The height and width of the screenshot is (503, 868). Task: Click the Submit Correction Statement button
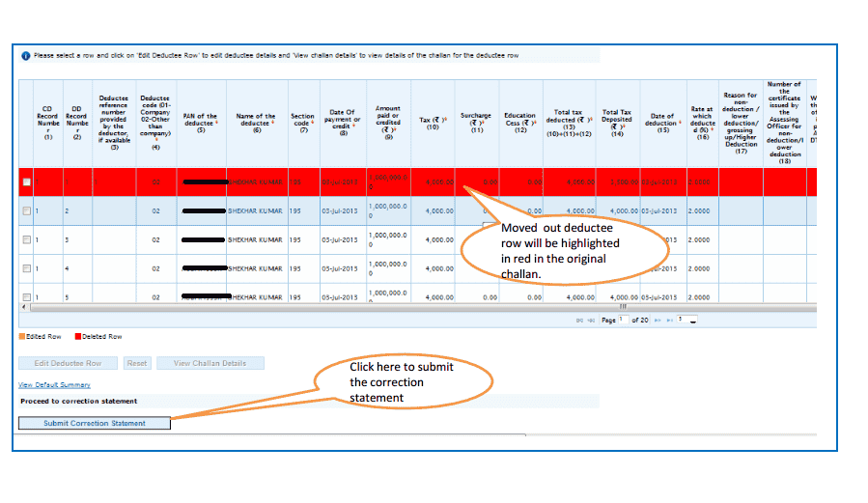pos(95,423)
